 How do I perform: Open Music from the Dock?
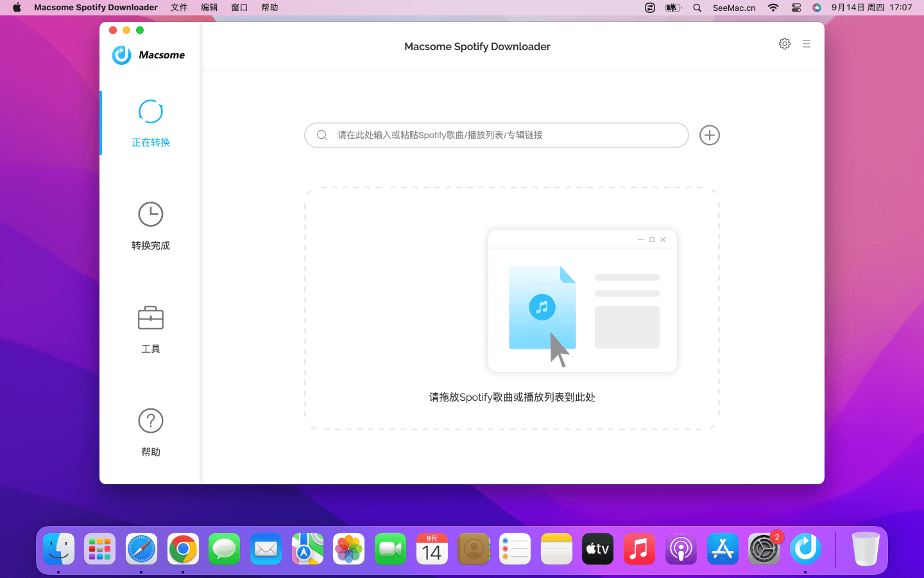639,549
